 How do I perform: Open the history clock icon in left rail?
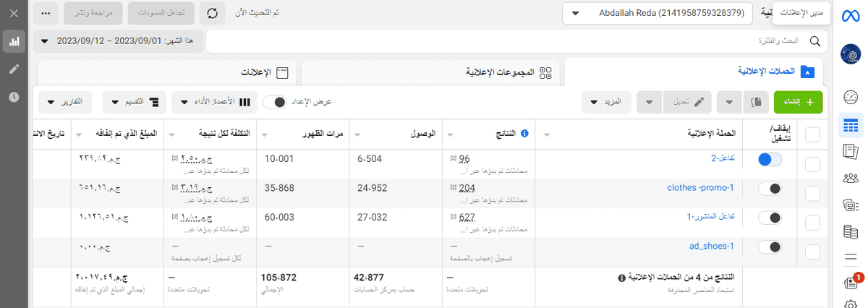tap(14, 97)
